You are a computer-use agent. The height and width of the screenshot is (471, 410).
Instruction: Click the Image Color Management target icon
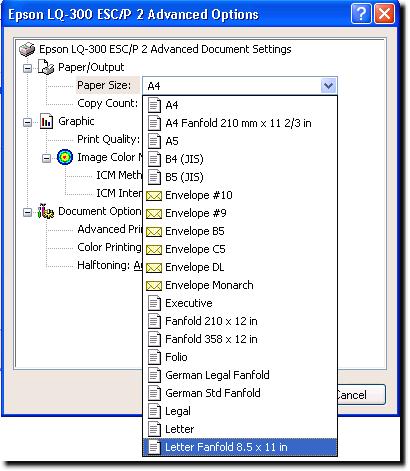[65, 157]
